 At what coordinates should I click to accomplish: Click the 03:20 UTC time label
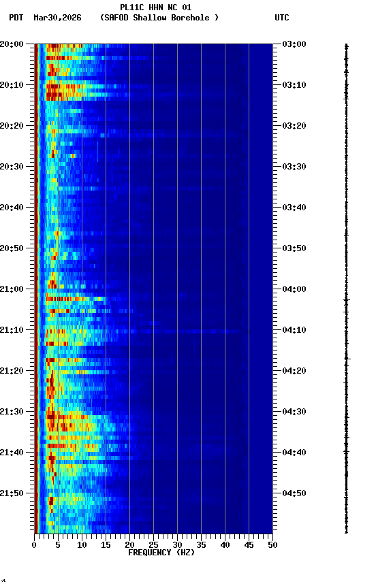point(294,126)
